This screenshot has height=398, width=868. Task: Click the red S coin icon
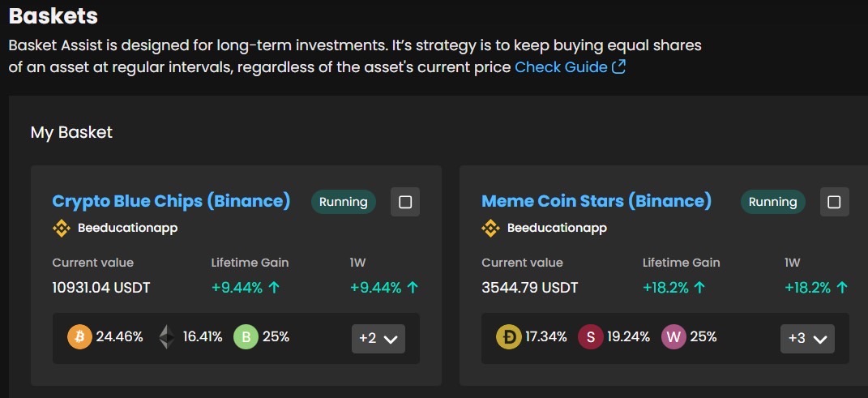[591, 337]
